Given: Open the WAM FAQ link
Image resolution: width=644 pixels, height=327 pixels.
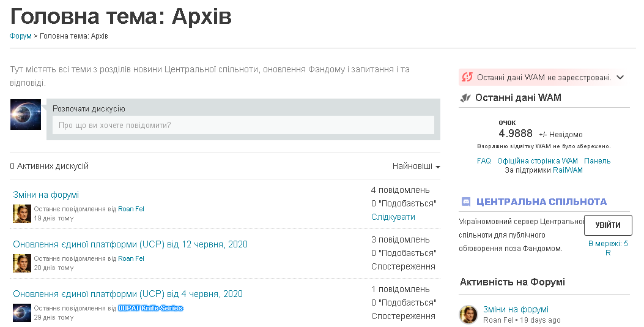Looking at the screenshot, I should [484, 161].
